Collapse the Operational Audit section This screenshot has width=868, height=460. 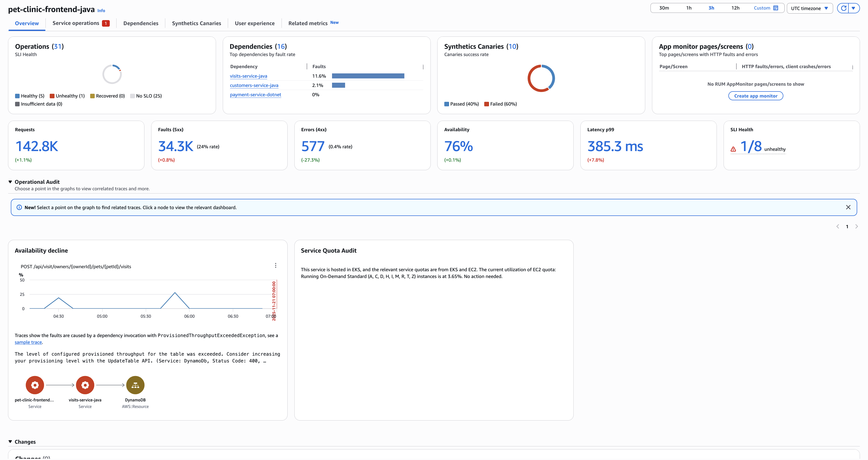pyautogui.click(x=10, y=181)
